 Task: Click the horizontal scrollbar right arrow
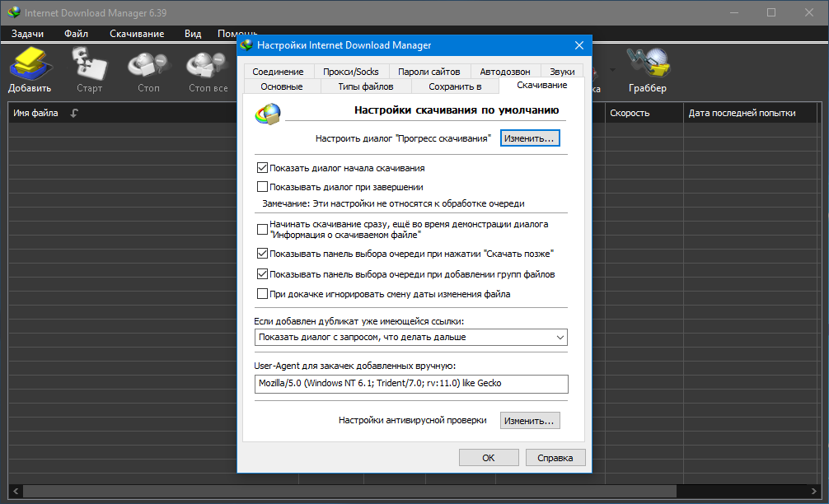(x=813, y=492)
